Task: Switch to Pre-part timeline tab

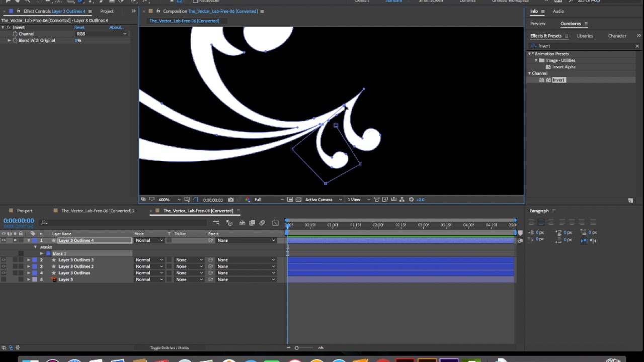Action: [24, 211]
